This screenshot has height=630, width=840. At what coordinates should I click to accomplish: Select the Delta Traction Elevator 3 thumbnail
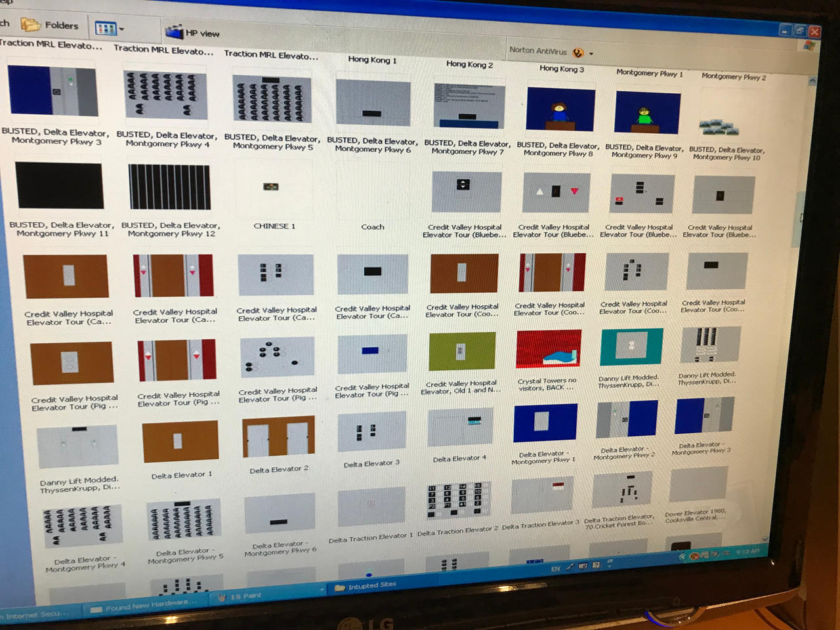pyautogui.click(x=543, y=495)
